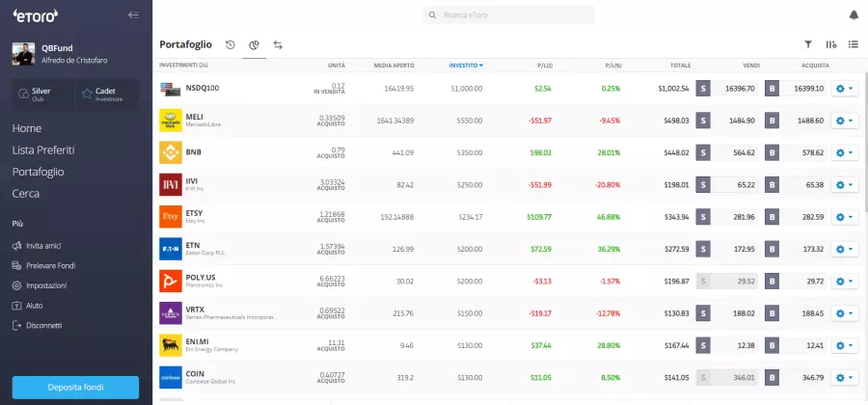Open the transfer arrows view in Portafoglio
Image resolution: width=868 pixels, height=405 pixels.
pos(278,45)
